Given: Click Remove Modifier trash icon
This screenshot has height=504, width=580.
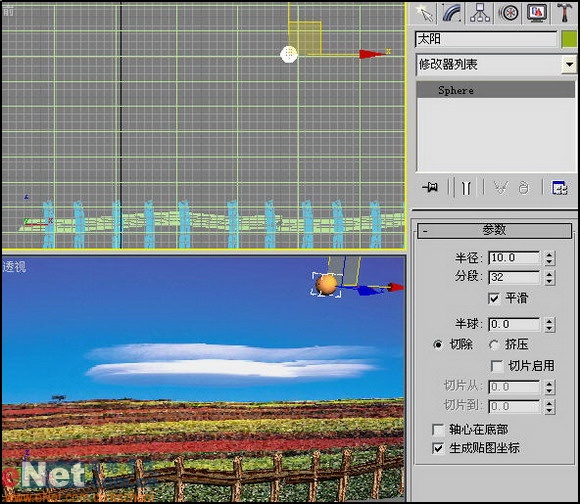Looking at the screenshot, I should click(523, 188).
